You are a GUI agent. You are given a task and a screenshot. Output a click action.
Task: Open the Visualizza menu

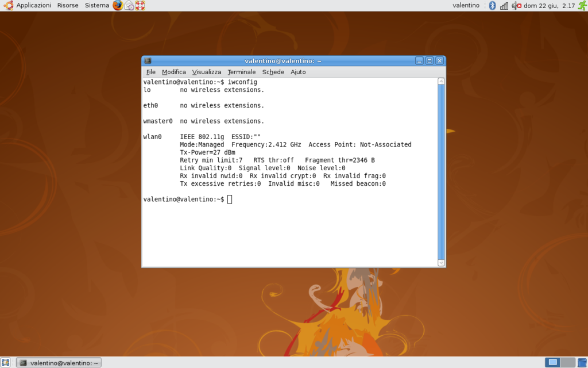207,72
